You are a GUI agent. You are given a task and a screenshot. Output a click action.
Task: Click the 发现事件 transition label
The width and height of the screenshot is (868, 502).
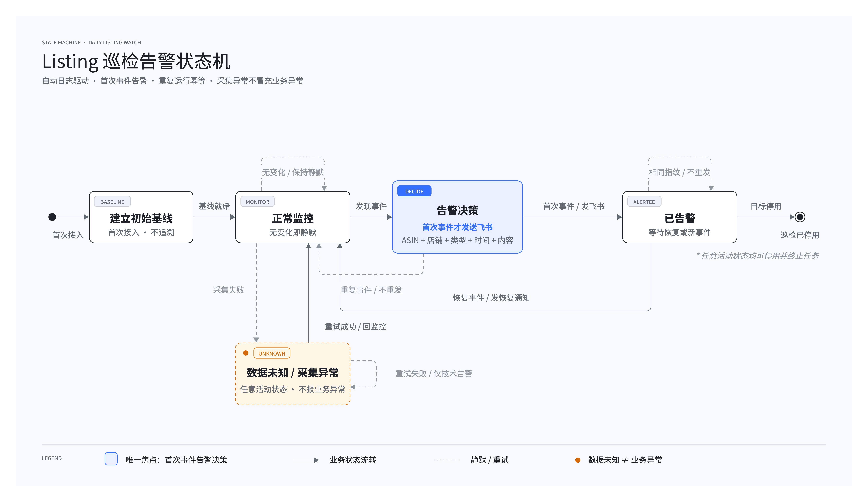click(x=371, y=206)
